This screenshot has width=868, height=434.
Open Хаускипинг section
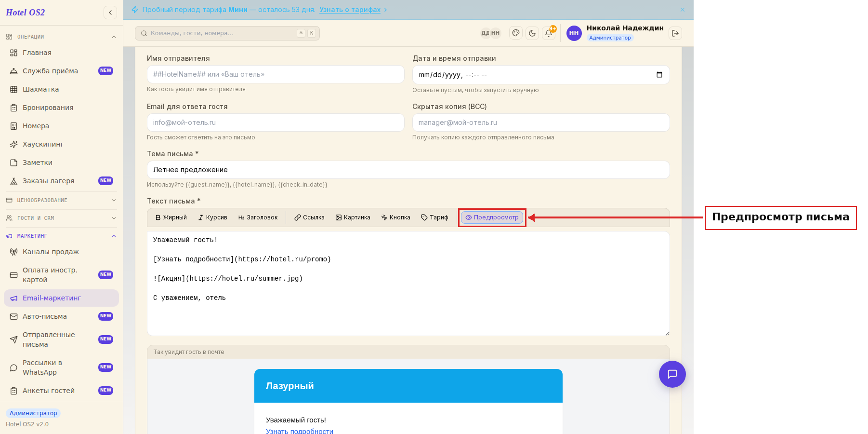click(61, 144)
